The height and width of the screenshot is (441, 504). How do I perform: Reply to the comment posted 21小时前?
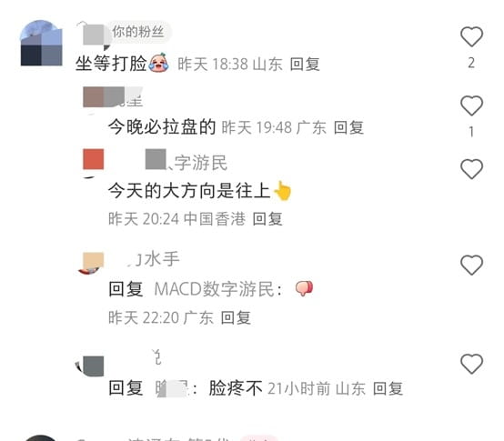click(x=388, y=388)
